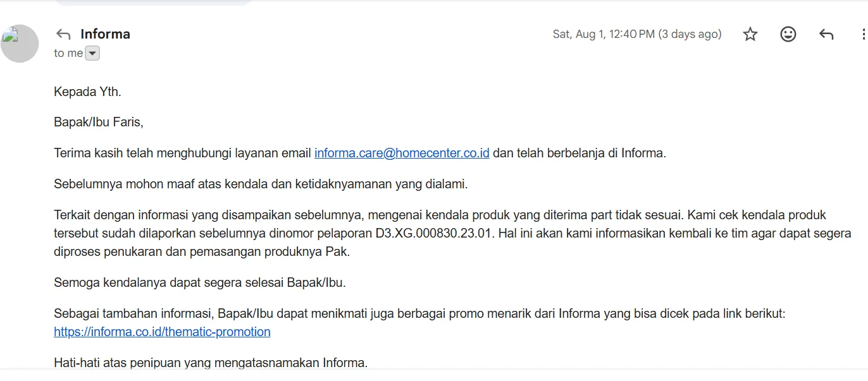Click the warning line "Hati-hati atas penipuan"

(x=211, y=363)
